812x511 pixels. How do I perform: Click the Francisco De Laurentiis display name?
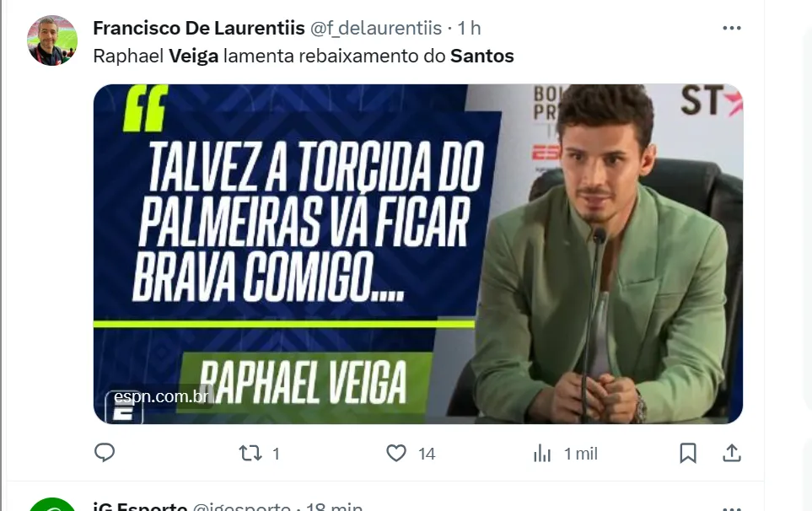199,28
